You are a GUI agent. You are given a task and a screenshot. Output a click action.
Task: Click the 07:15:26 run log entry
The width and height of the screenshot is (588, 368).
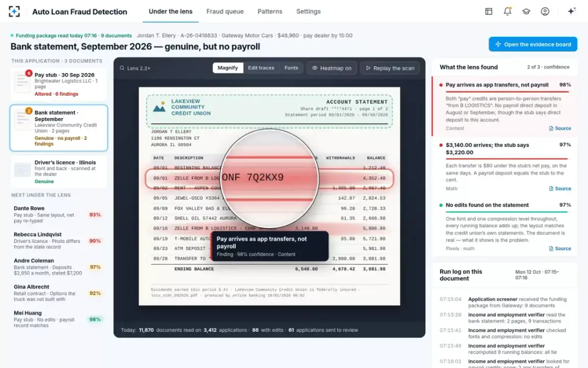click(x=505, y=318)
